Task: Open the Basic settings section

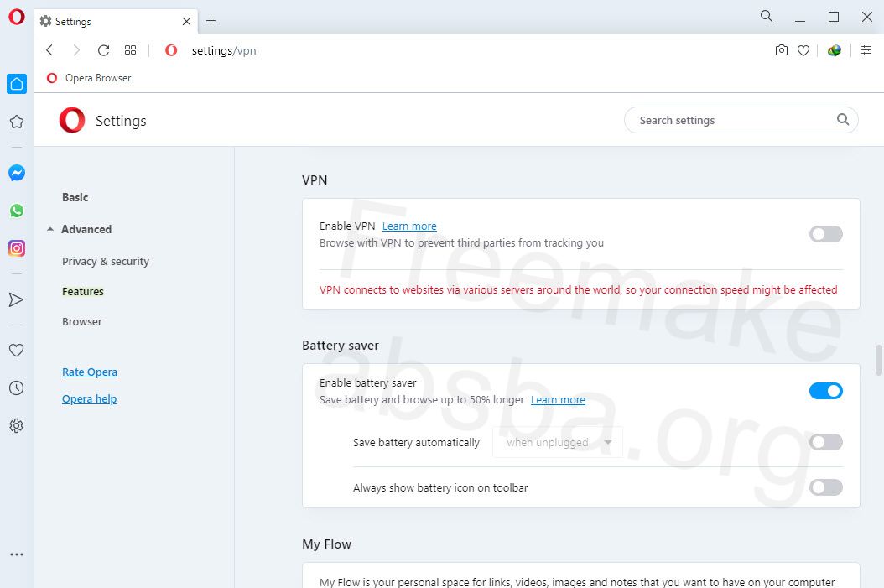Action: tap(75, 197)
